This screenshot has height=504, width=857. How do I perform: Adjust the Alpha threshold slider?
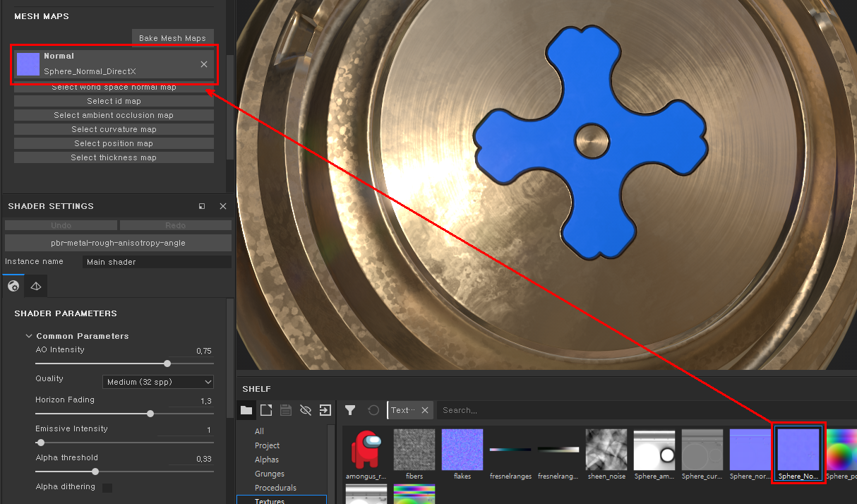124,472
